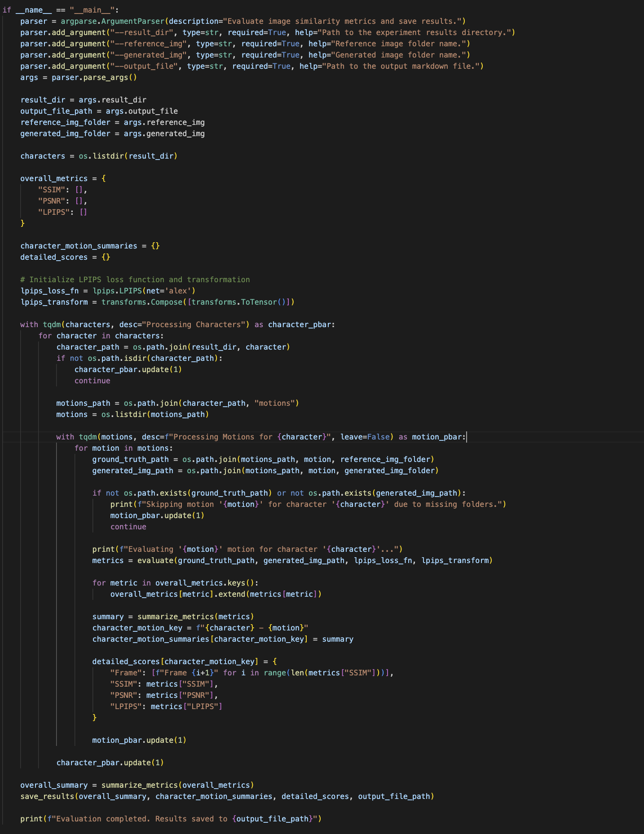Click the "Processing Characters" tqdm with-statement
Image resolution: width=644 pixels, height=834 pixels.
pyautogui.click(x=178, y=324)
